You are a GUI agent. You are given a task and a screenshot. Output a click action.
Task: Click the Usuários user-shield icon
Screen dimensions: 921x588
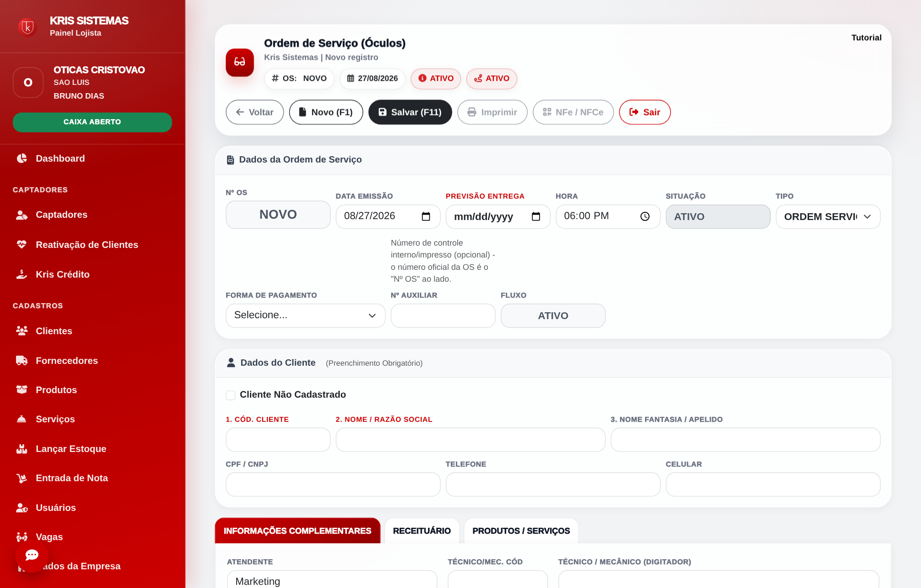[x=22, y=508]
